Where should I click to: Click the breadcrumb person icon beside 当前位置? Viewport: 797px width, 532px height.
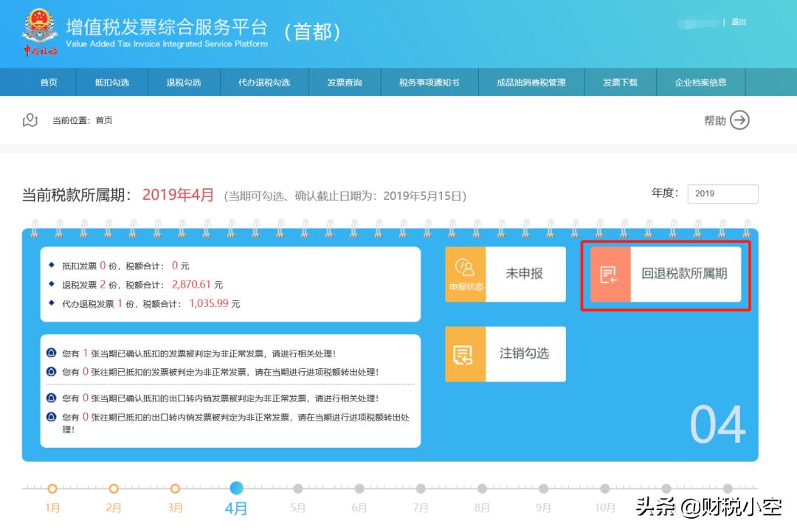30,120
